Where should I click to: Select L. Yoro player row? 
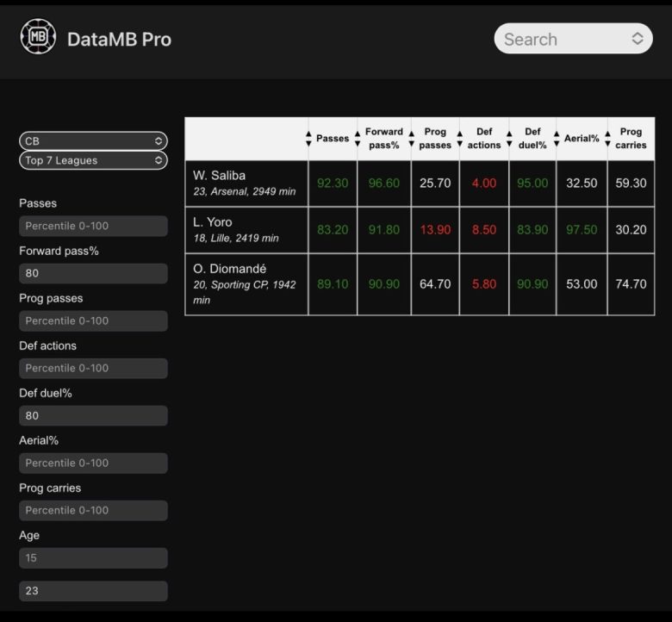[246, 229]
